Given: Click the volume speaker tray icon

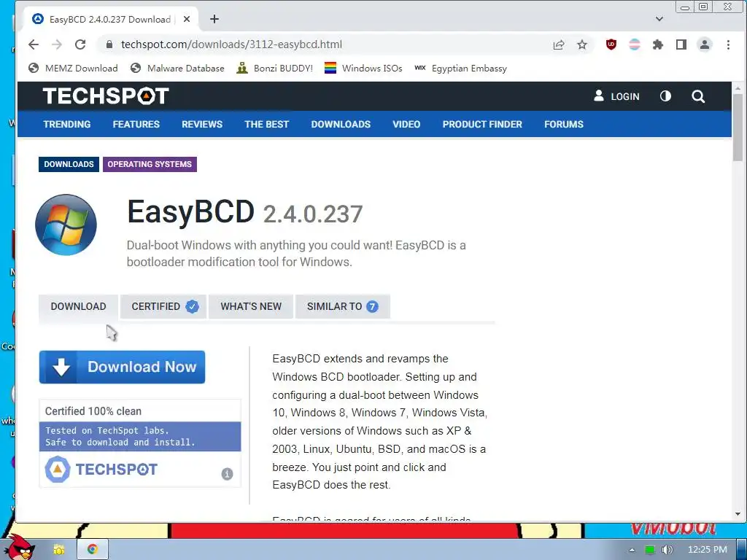Looking at the screenshot, I should 667,550.
